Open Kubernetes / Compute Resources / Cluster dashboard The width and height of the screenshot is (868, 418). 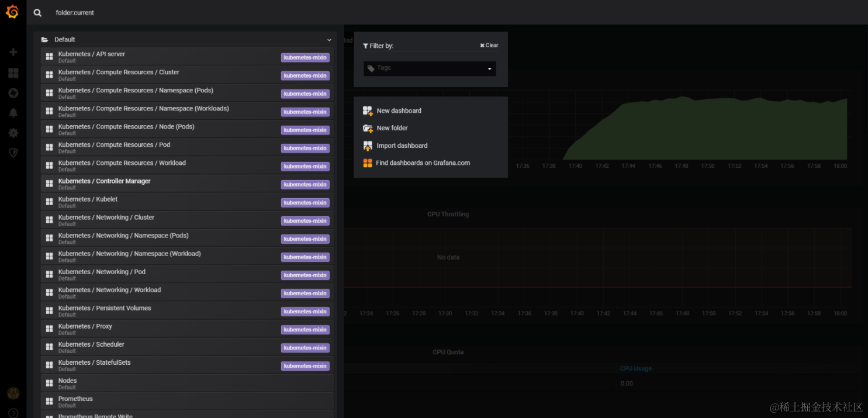[x=187, y=75]
